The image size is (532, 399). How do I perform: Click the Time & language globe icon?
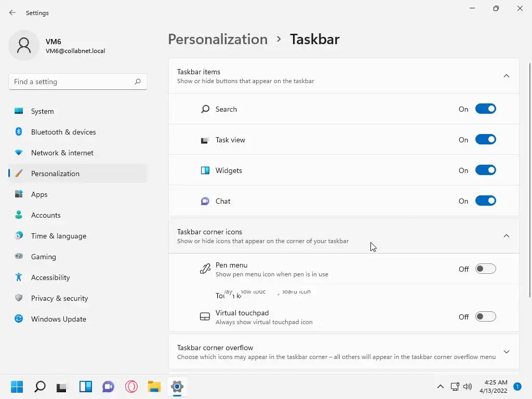click(x=19, y=235)
